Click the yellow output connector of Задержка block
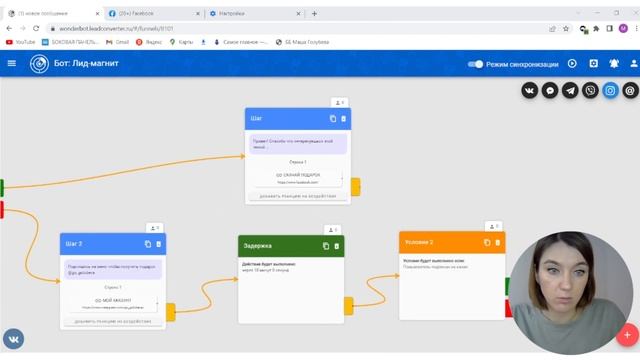 (349, 306)
